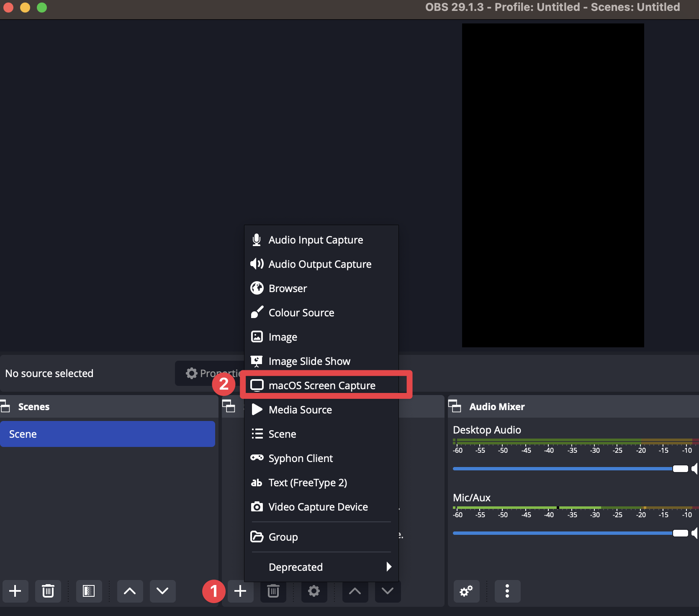Expand the Deprecated submenu arrow
This screenshot has width=699, height=616.
click(389, 567)
